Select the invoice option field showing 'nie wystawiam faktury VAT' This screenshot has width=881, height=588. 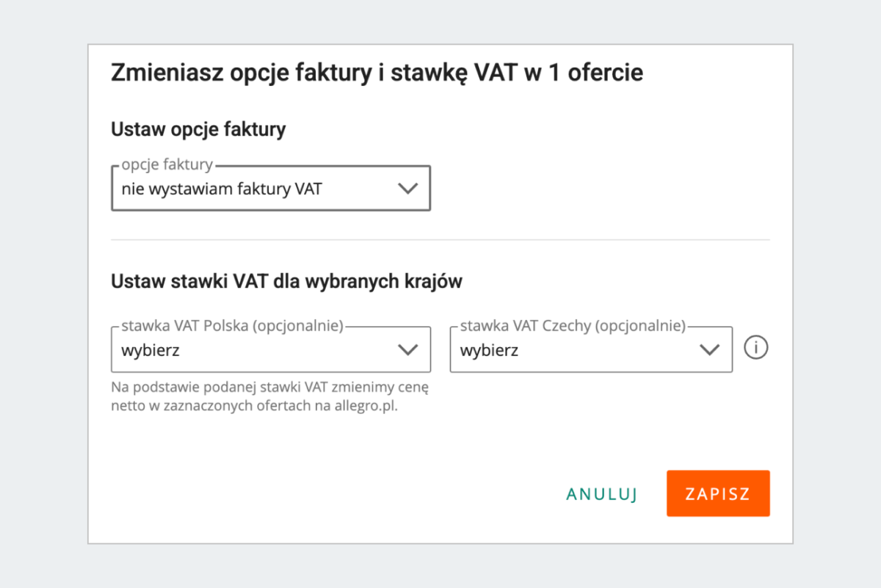point(270,188)
